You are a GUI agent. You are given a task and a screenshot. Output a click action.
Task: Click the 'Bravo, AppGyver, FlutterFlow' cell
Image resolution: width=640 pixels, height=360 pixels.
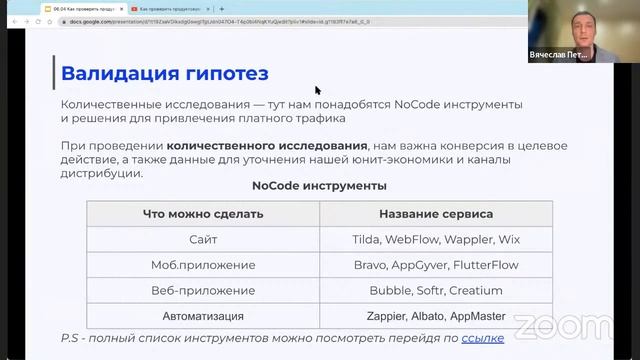(x=436, y=265)
